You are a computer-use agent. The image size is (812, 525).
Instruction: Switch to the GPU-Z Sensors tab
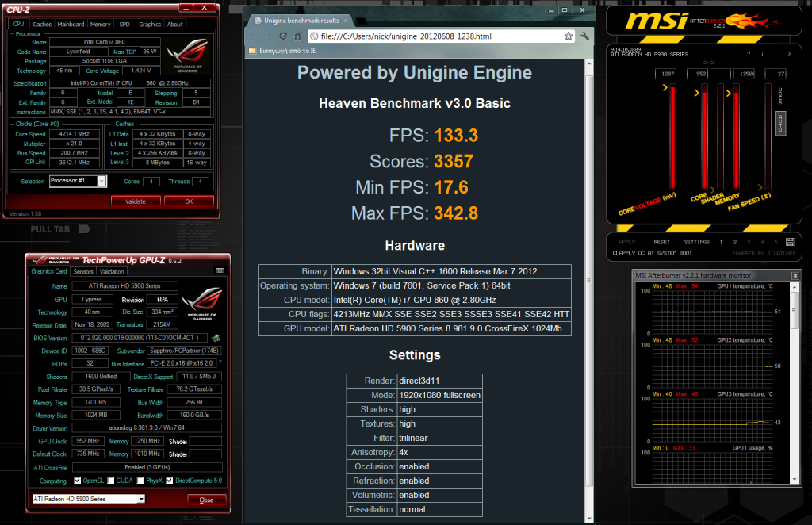(x=83, y=271)
